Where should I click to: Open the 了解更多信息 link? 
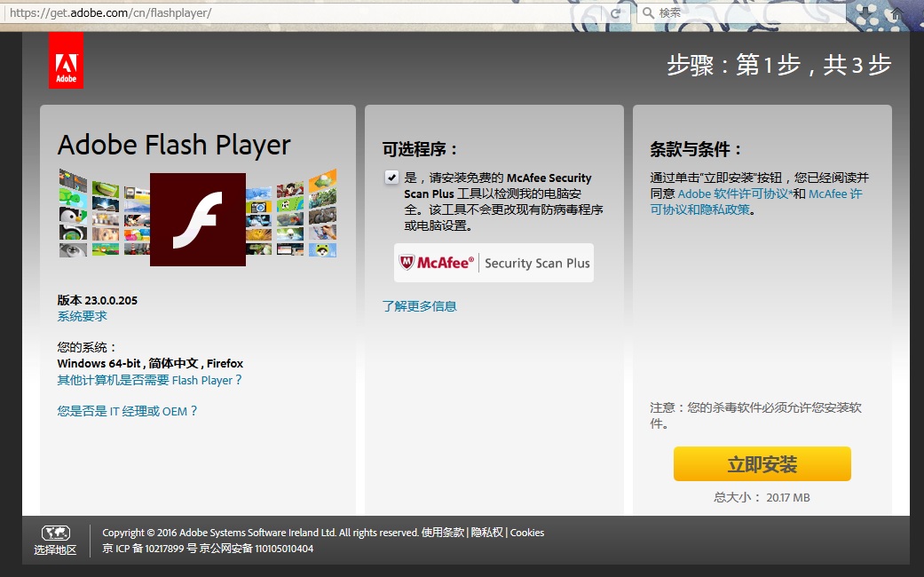419,306
